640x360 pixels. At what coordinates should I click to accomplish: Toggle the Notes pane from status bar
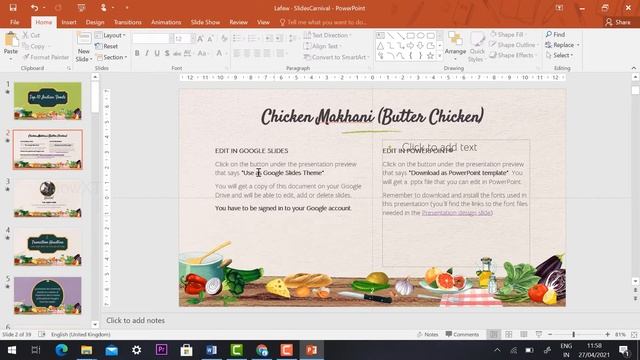427,334
